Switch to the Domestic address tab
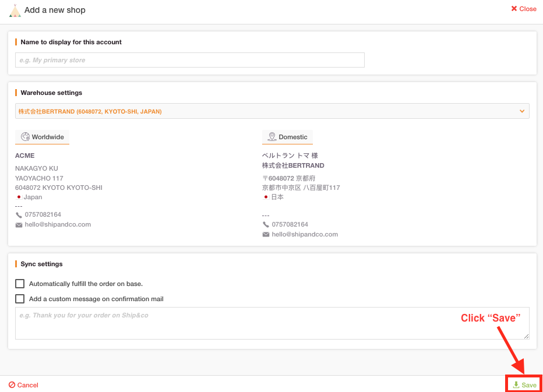543x392 pixels. 287,137
